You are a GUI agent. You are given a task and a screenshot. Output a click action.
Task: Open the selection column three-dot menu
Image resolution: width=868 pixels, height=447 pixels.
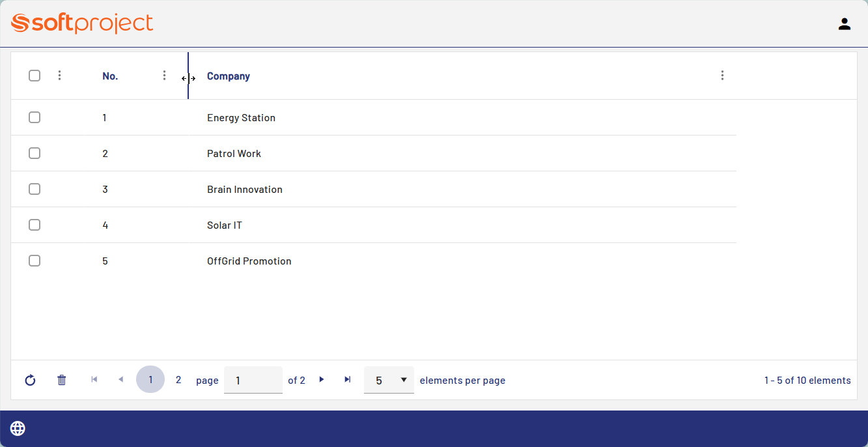coord(59,76)
